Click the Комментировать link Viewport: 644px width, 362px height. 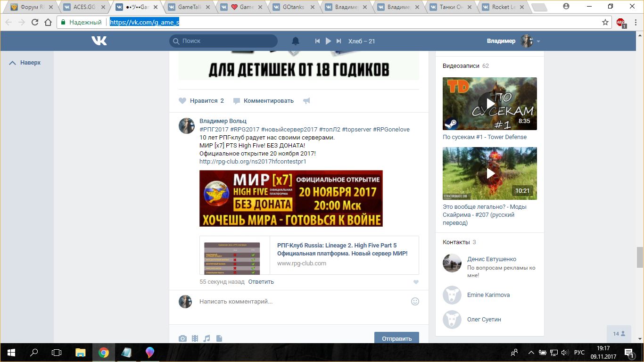coord(269,101)
